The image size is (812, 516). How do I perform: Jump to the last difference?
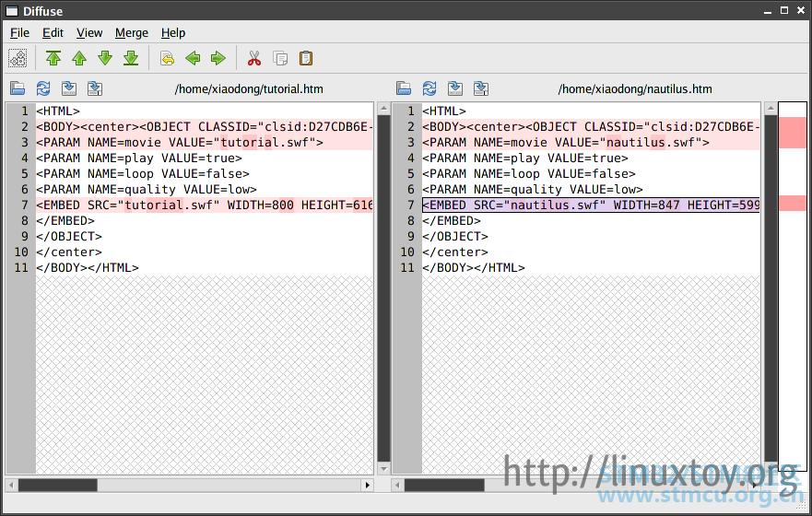(x=131, y=58)
